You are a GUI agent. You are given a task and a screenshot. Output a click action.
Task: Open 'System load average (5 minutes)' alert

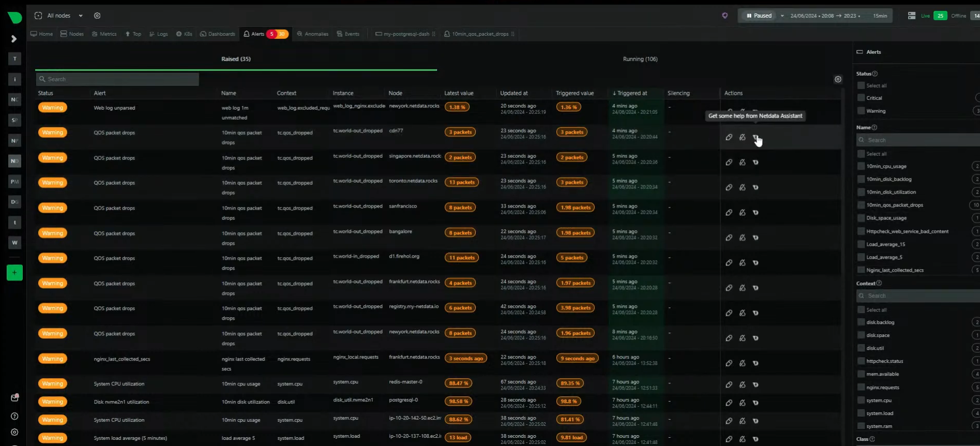pos(130,438)
